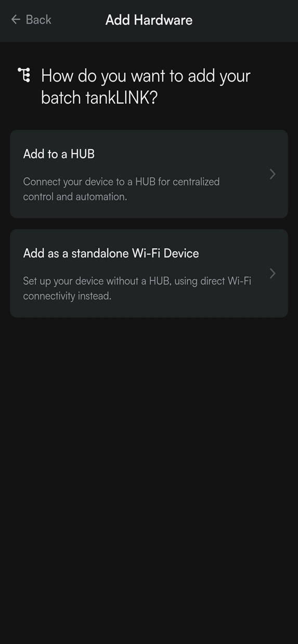
Task: Click "Add as a standalone Wi-Fi Device" title
Action: click(111, 253)
